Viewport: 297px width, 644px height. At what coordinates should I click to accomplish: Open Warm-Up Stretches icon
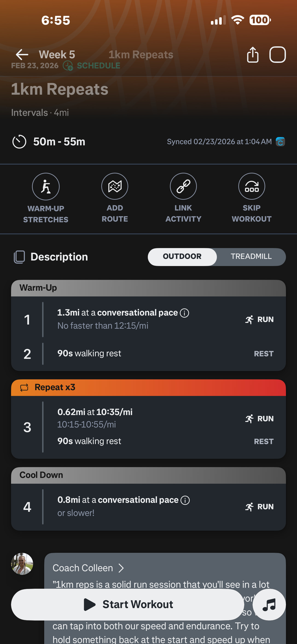tap(46, 187)
